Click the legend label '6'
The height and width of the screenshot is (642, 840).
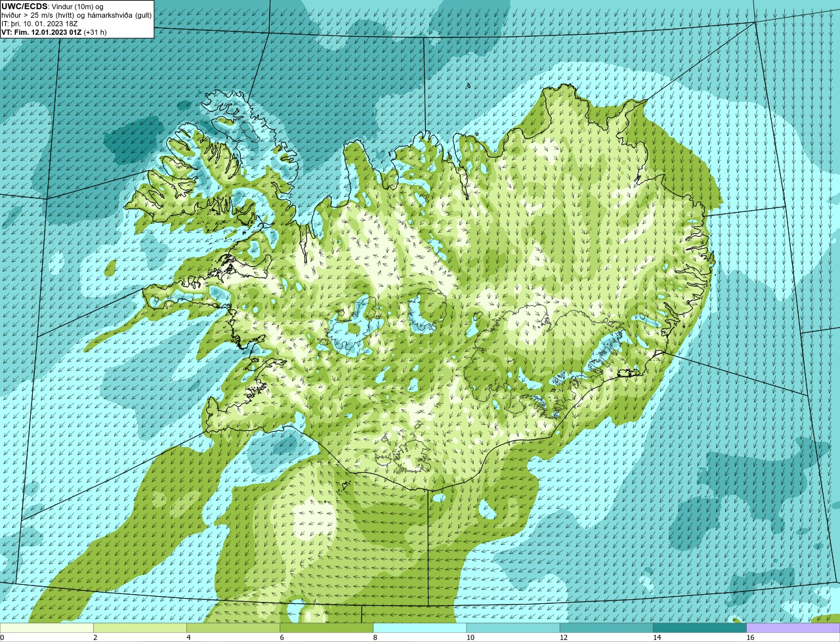[x=282, y=637]
